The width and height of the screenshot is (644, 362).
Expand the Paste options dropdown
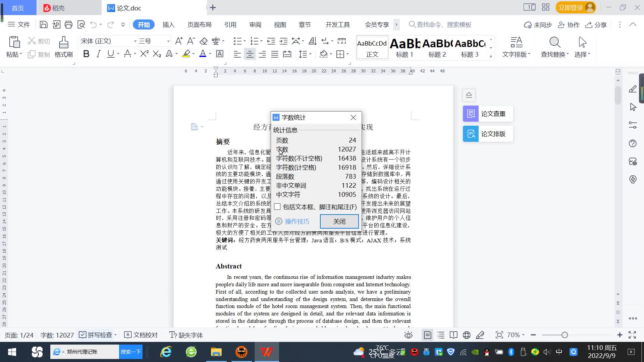click(21, 54)
